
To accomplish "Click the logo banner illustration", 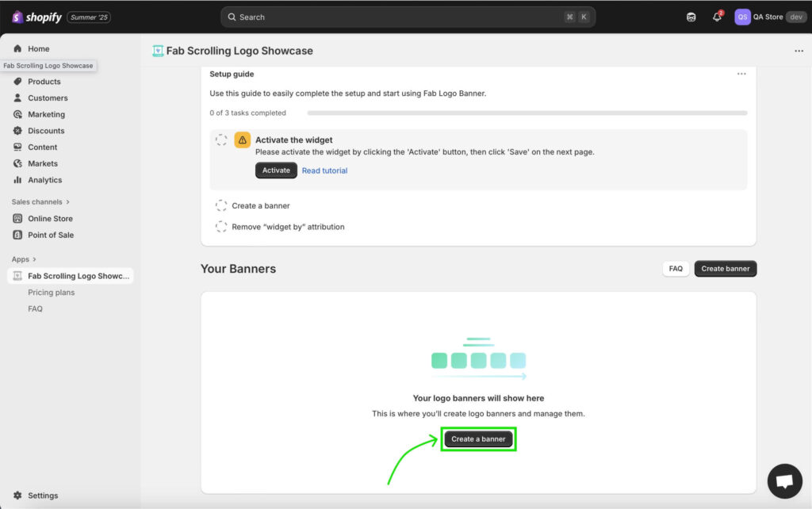I will (x=478, y=358).
